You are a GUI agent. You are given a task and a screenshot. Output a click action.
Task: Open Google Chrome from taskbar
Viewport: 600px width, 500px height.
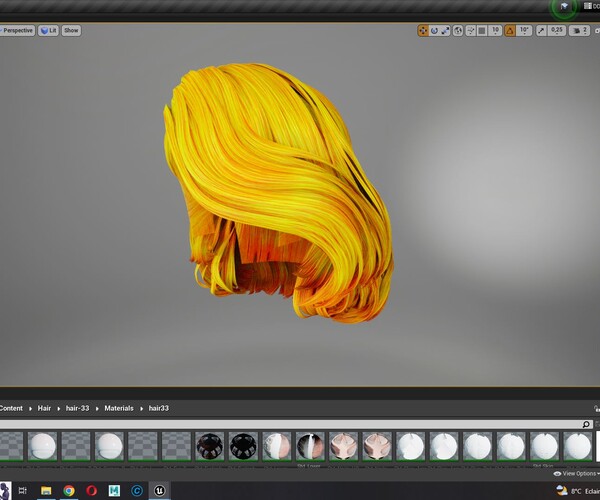point(69,490)
